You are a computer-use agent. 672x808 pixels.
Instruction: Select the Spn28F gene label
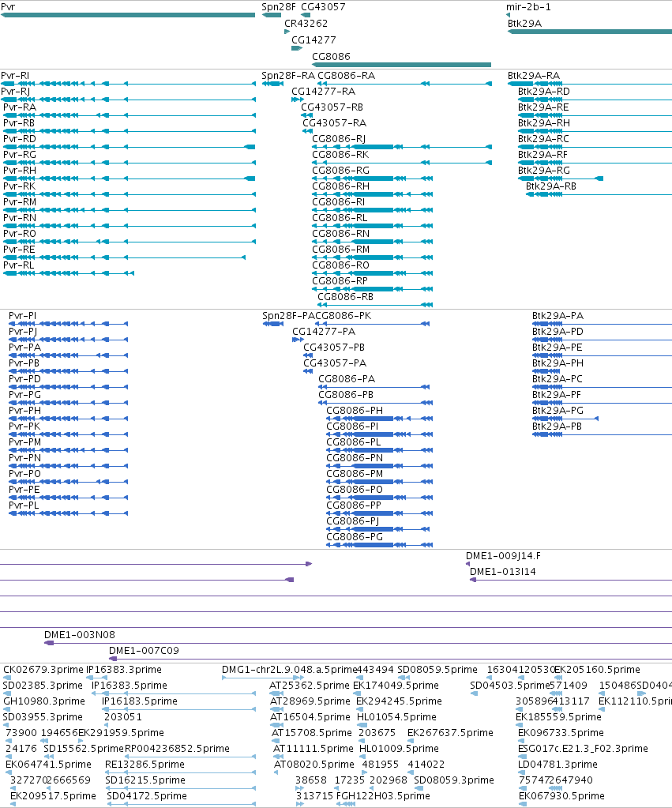[279, 7]
